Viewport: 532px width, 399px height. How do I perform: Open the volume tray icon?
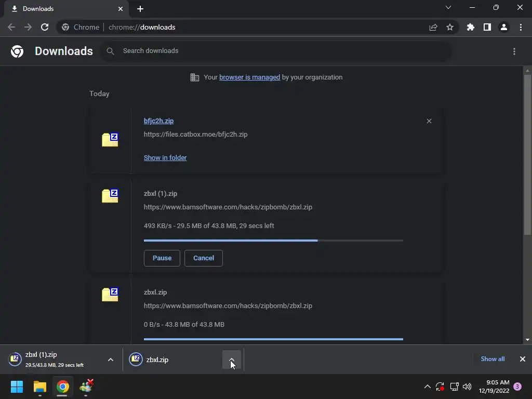pos(467,387)
